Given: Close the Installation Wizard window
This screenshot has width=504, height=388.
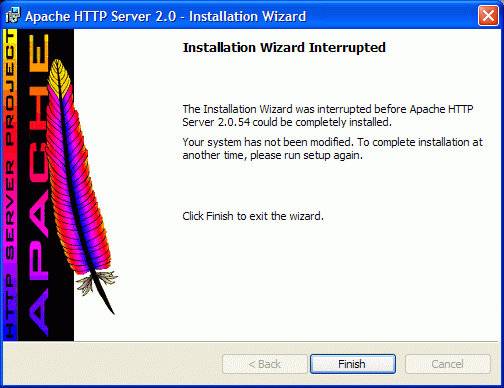Looking at the screenshot, I should [x=488, y=16].
